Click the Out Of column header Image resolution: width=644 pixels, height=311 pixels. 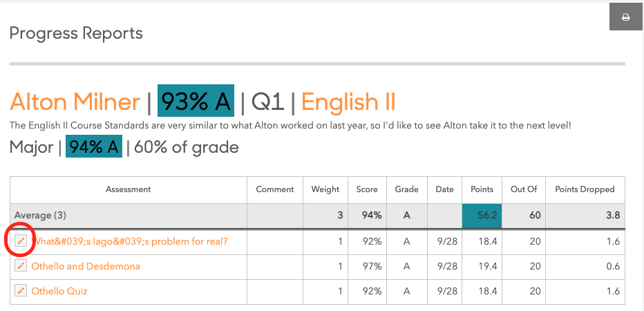(x=524, y=189)
